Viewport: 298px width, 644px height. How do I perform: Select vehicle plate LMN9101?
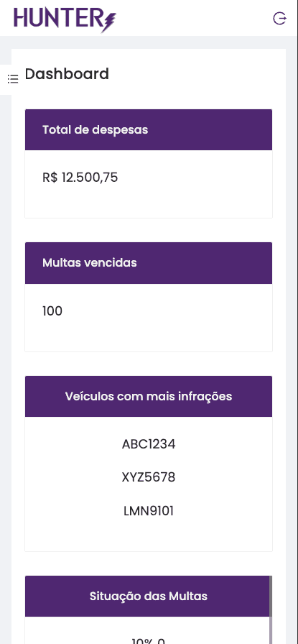(149, 511)
